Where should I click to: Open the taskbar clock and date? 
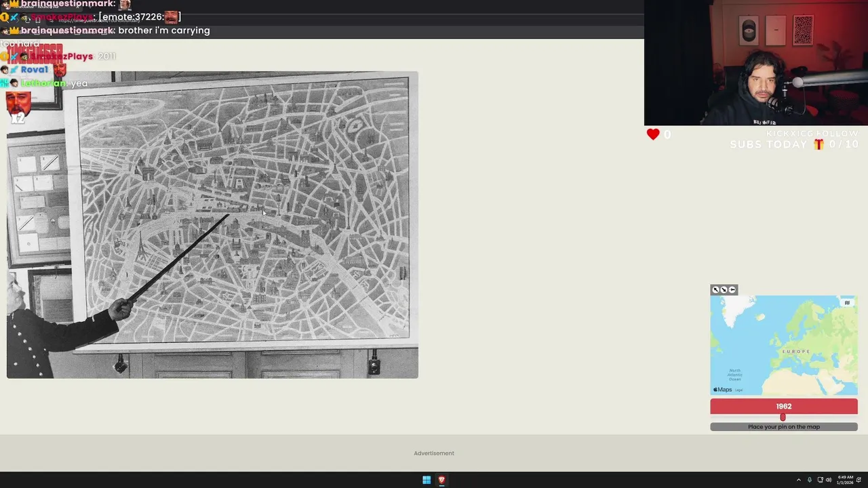(x=846, y=480)
